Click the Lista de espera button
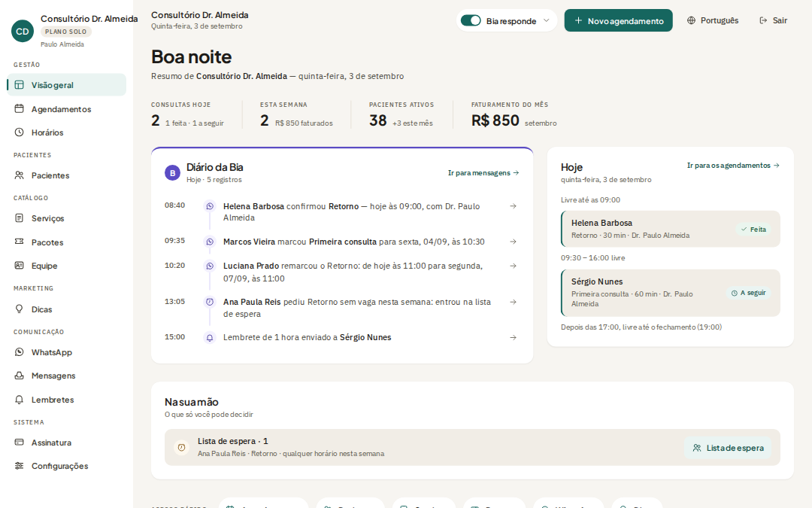812x508 pixels. click(728, 448)
